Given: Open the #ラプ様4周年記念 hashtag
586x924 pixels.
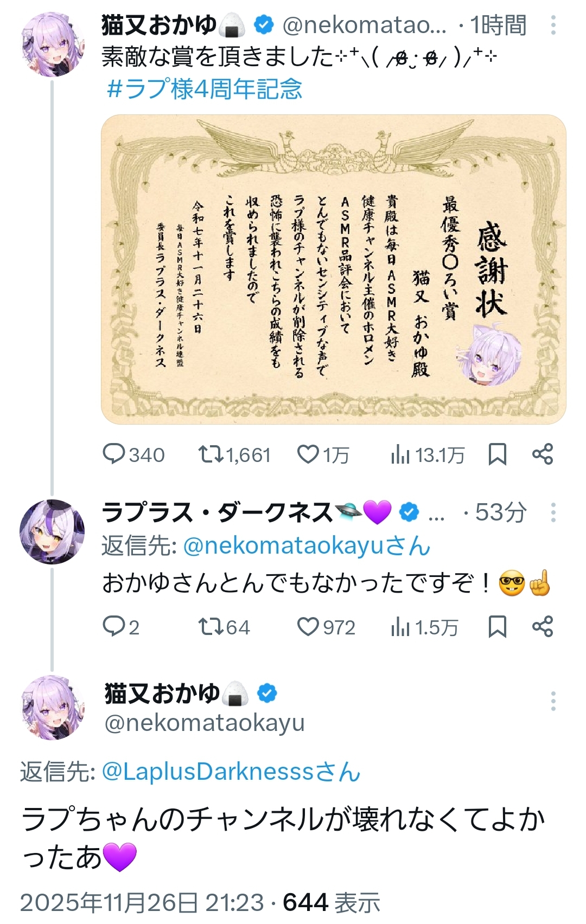Looking at the screenshot, I should (x=205, y=89).
